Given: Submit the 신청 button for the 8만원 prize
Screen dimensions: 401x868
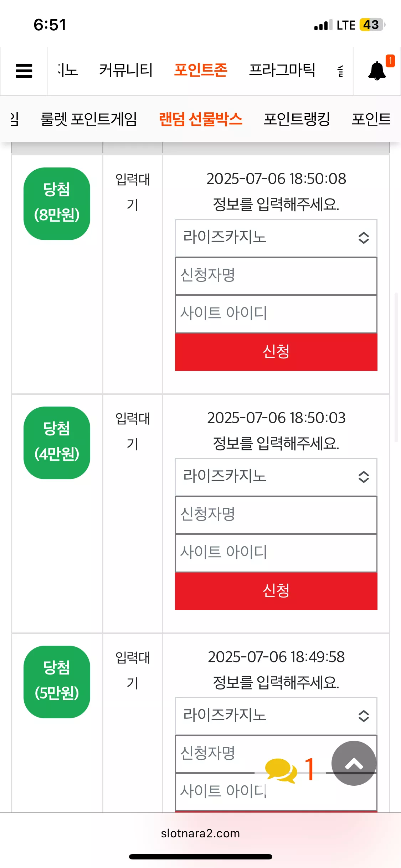Looking at the screenshot, I should [276, 352].
